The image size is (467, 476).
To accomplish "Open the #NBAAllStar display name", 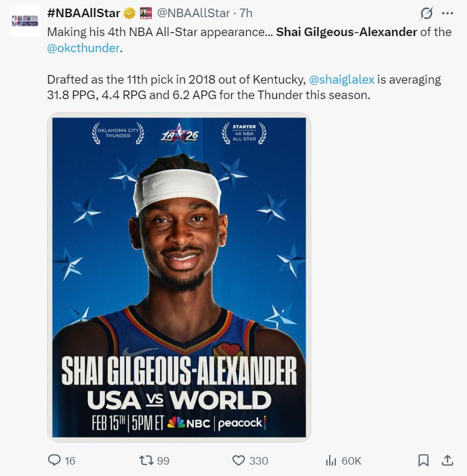I will tap(84, 13).
